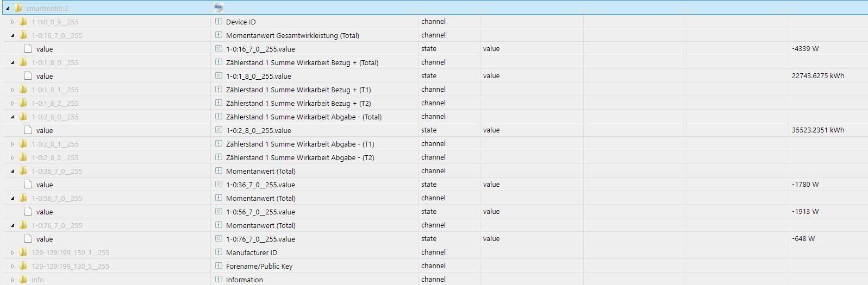The width and height of the screenshot is (868, 285).
Task: Click state icon beside 1-0:76_7_0__255.value
Action: coord(218,239)
